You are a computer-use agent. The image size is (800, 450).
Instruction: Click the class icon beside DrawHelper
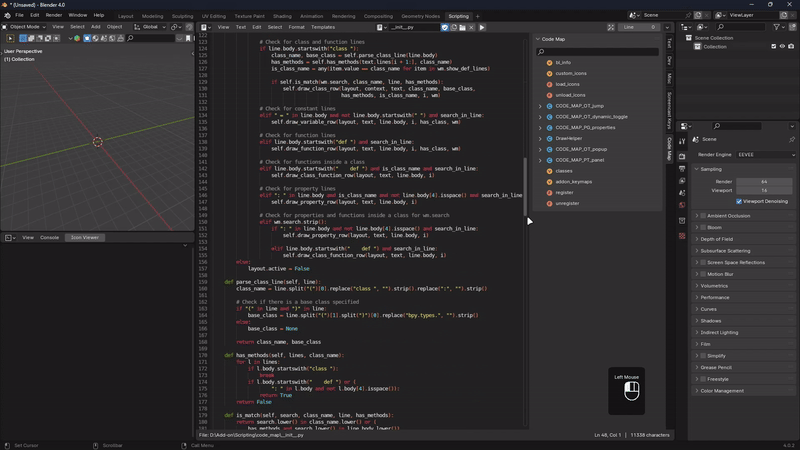pos(549,138)
